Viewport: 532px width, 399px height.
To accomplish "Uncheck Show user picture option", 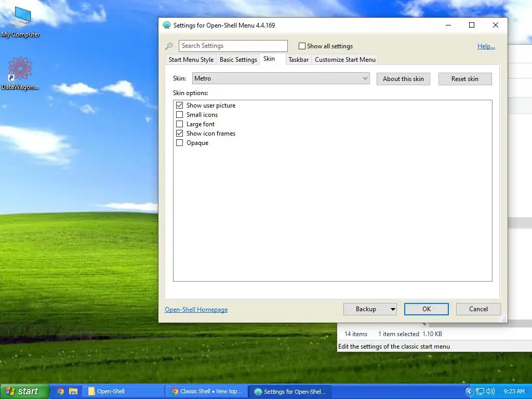I will (179, 105).
